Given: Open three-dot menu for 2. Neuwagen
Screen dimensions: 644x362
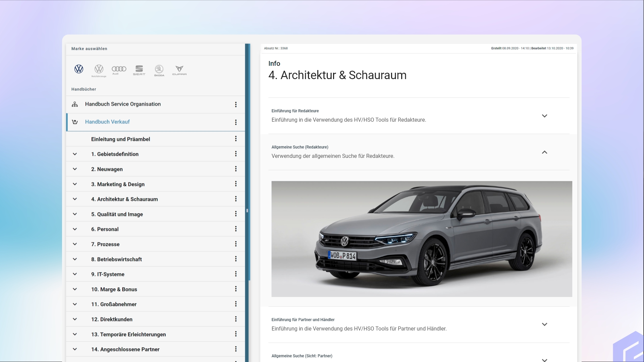Looking at the screenshot, I should [x=236, y=169].
